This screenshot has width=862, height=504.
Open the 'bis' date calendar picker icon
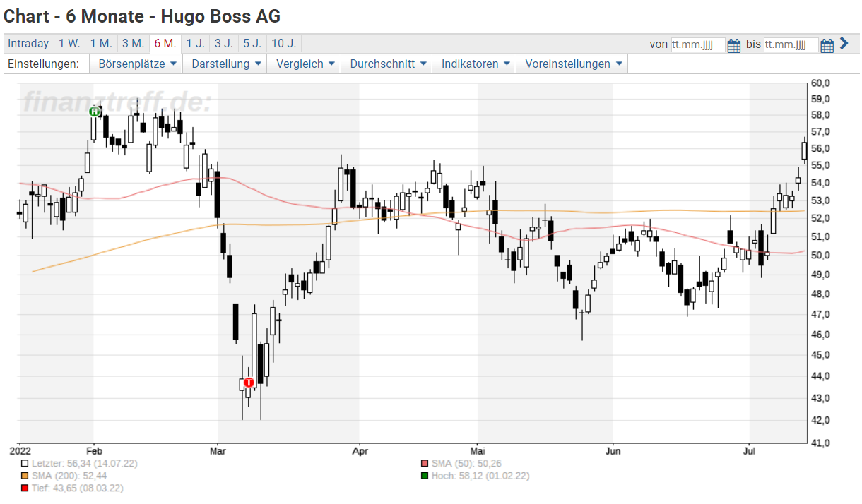point(827,45)
